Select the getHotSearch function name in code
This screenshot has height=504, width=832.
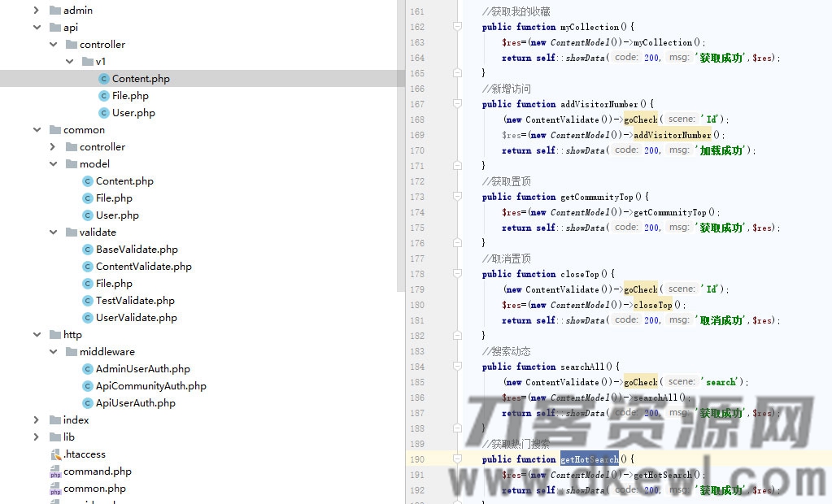click(x=588, y=458)
